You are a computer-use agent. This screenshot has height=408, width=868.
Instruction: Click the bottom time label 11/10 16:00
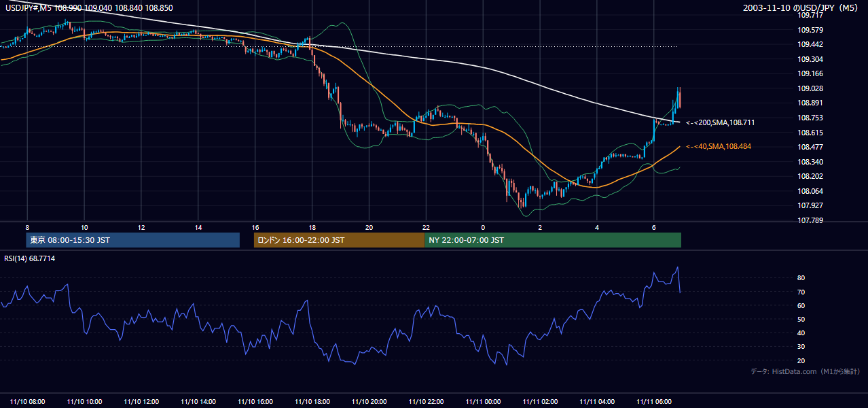coord(255,401)
